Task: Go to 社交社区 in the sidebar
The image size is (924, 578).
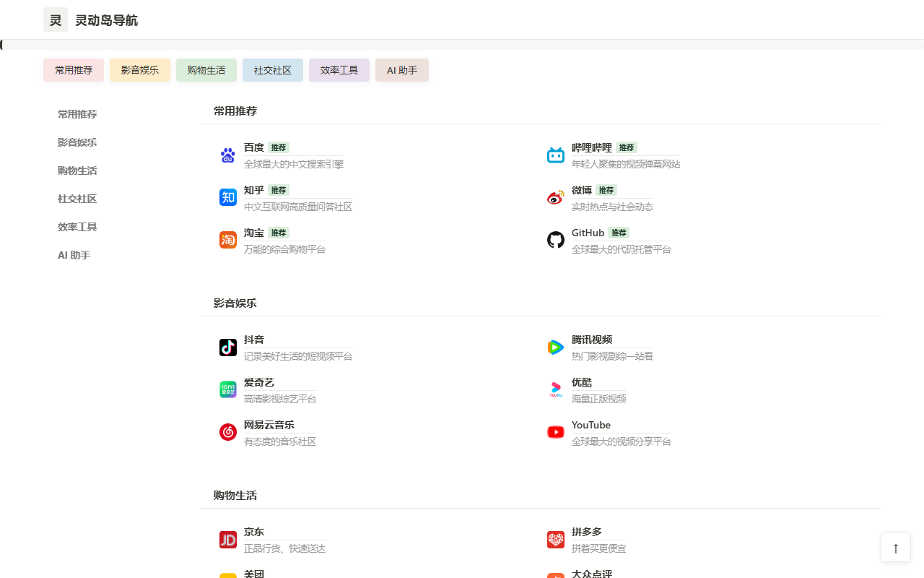Action: (x=77, y=199)
